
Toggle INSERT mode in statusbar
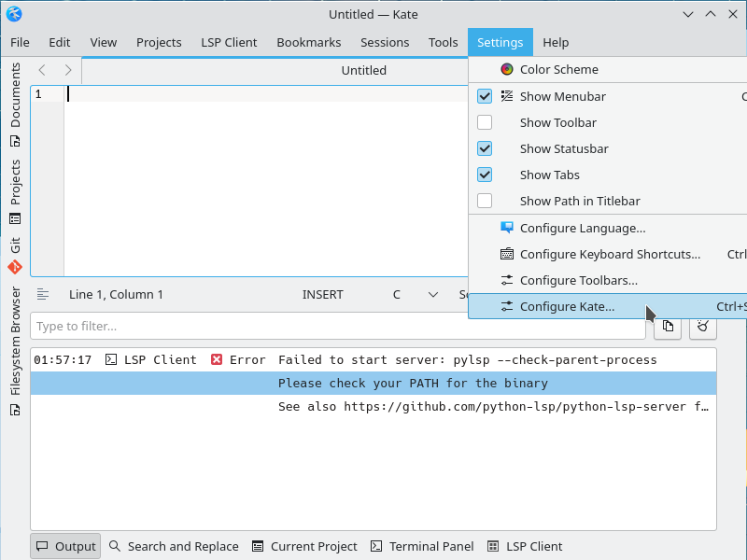(x=322, y=294)
